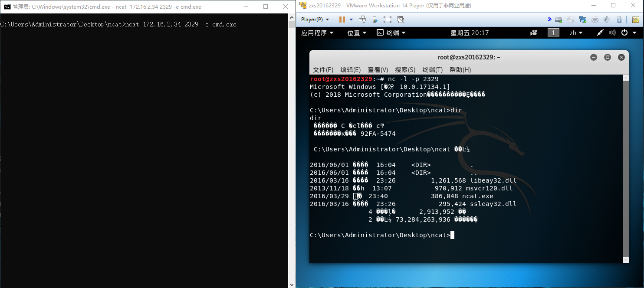Toggle Unity mode icon in VMware toolbar
Viewport: 644px width, 288px height.
coord(401,20)
